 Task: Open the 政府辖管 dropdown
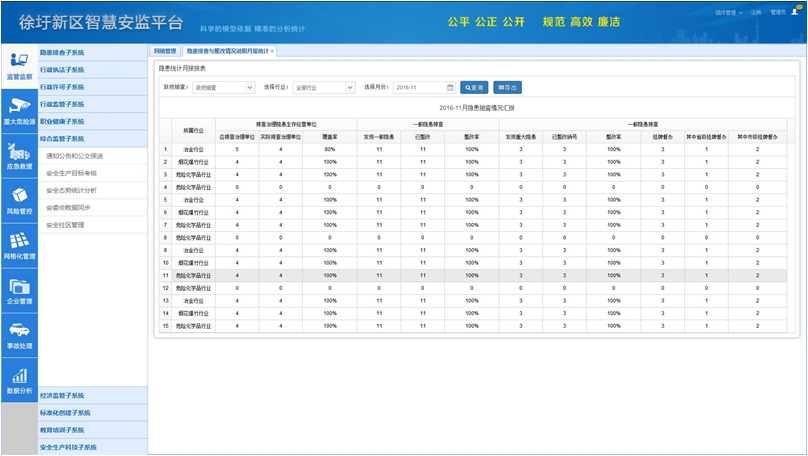tap(223, 88)
